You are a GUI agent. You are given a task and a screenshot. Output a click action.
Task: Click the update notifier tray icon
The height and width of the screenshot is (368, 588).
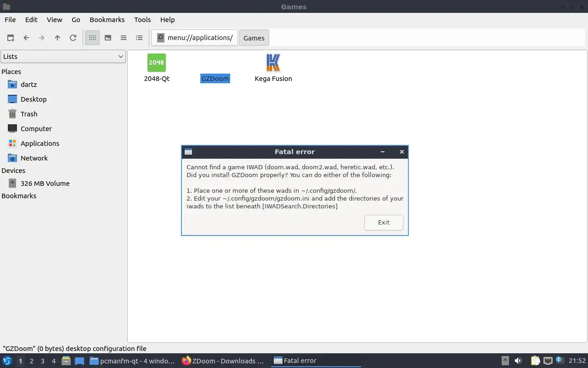point(559,360)
